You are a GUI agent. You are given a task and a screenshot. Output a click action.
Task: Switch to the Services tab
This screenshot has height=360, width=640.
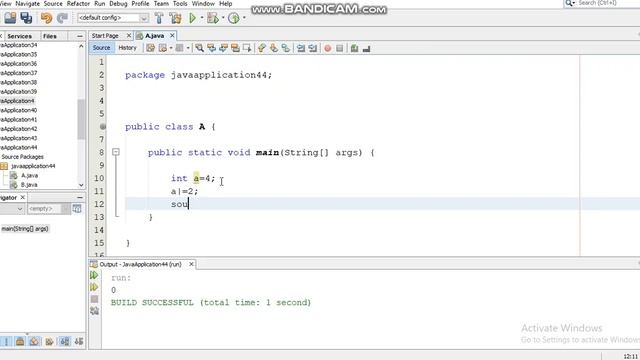20,36
